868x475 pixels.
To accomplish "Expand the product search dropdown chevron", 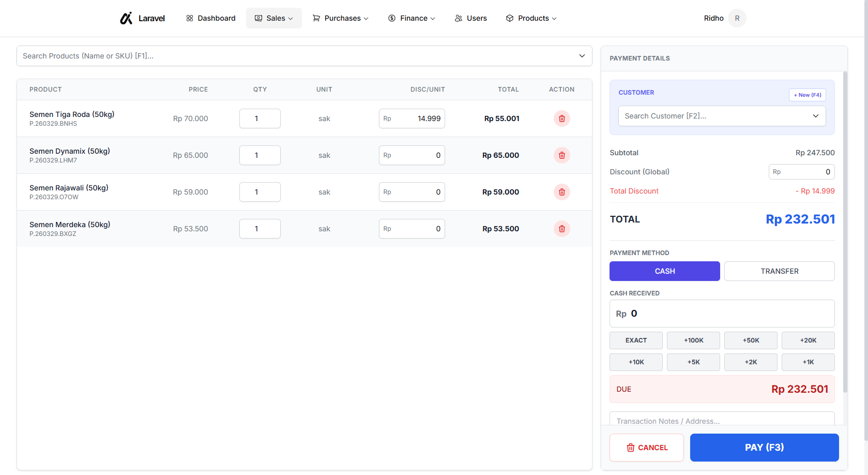I will coord(582,56).
